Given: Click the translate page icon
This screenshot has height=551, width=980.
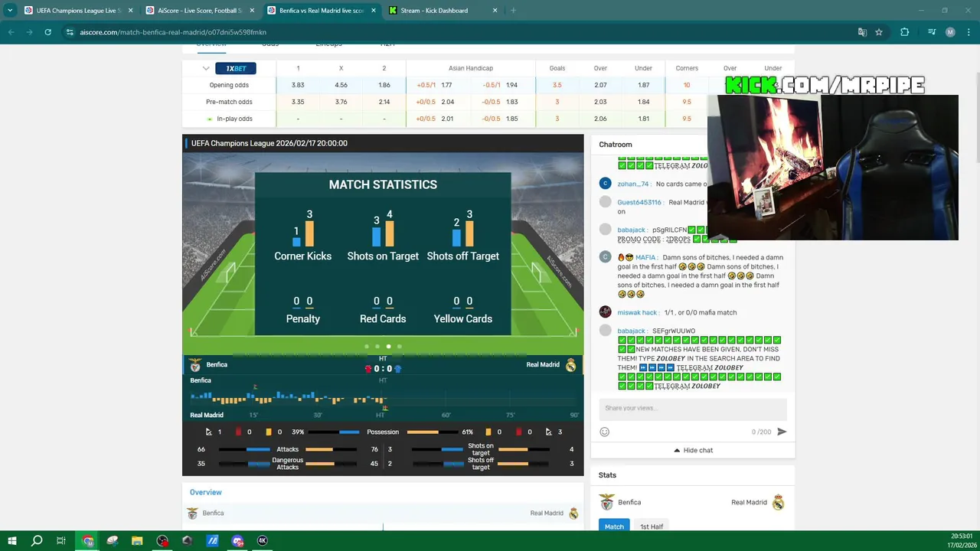Looking at the screenshot, I should 862,32.
